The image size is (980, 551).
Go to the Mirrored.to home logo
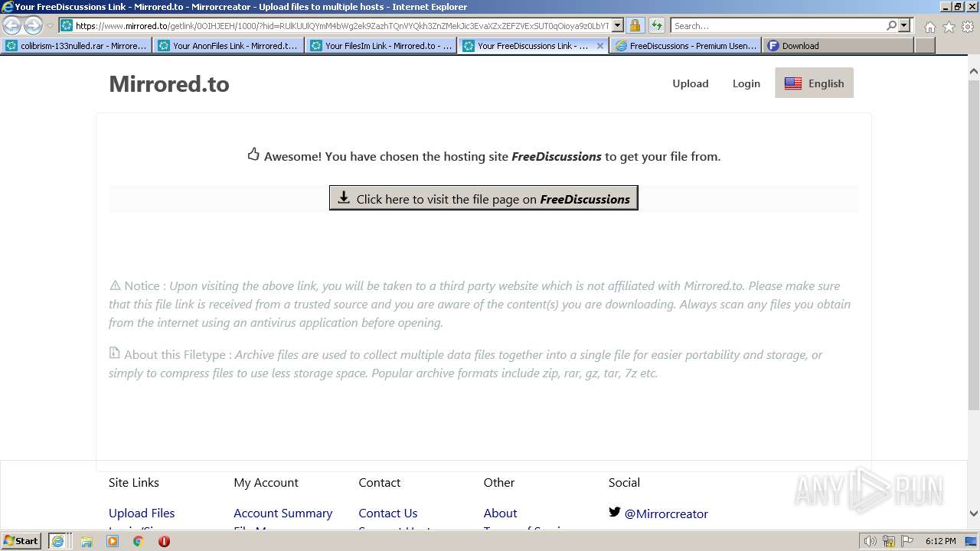169,83
